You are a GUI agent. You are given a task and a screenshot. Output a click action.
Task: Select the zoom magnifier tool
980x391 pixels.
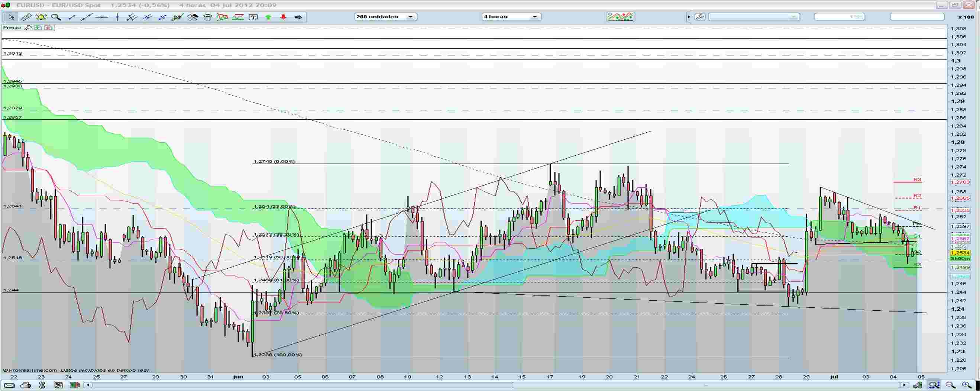point(56,17)
